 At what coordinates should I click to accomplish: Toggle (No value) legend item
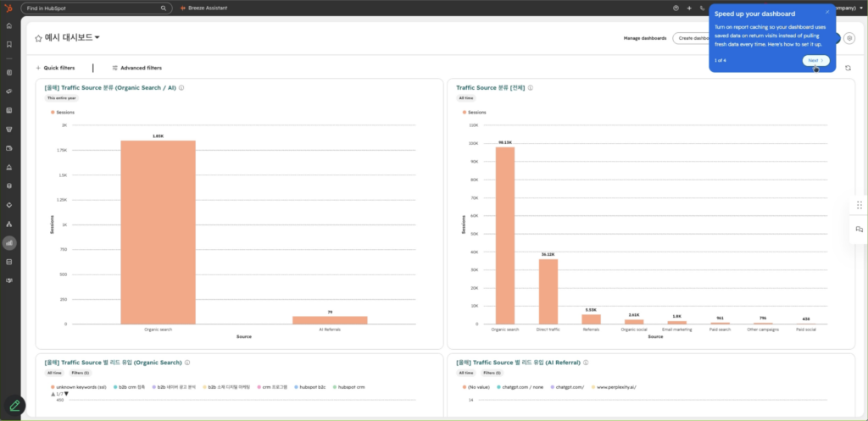pos(476,387)
